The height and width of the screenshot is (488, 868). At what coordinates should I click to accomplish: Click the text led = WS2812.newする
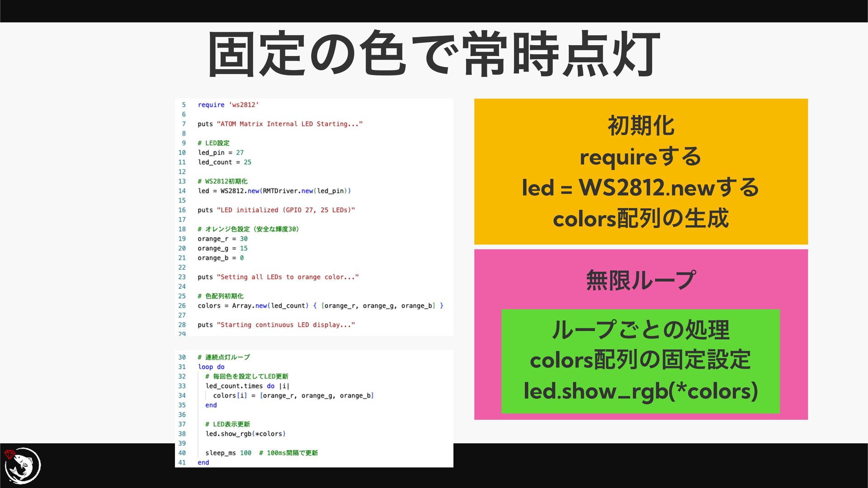(x=641, y=187)
